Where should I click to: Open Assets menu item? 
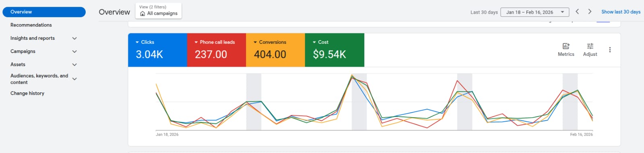pyautogui.click(x=18, y=64)
